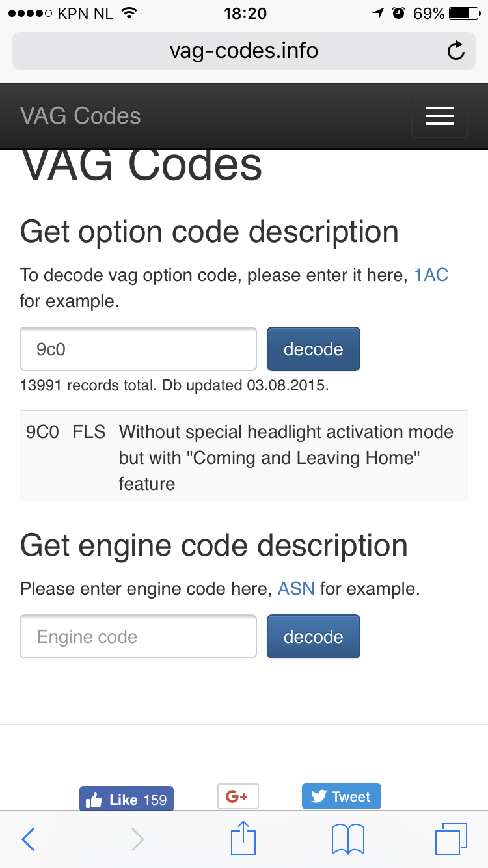Click decode next to the option code field
The height and width of the screenshot is (868, 488).
(314, 349)
